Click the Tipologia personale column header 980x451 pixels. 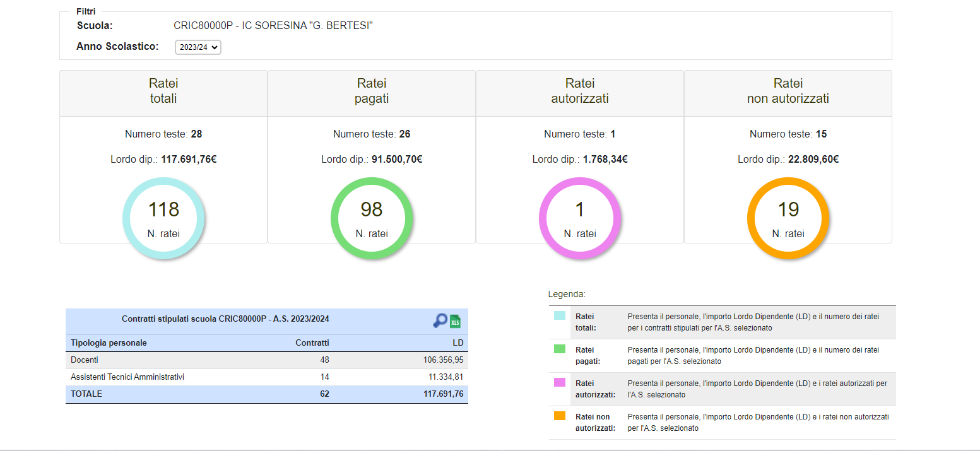(109, 343)
